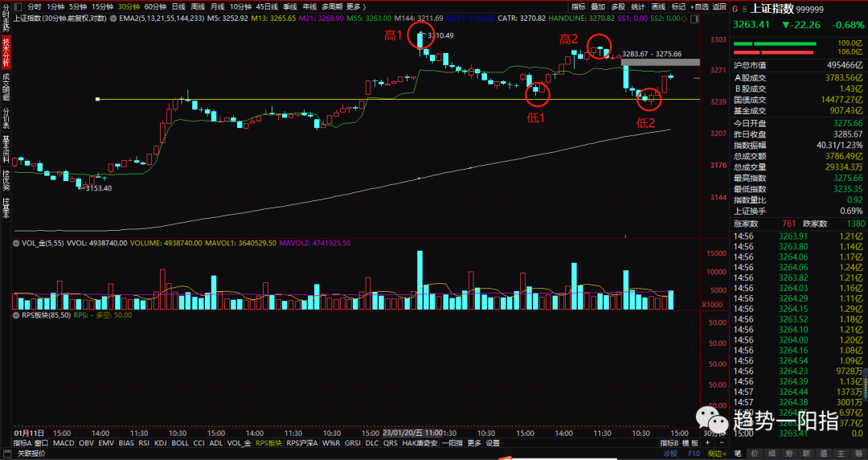Select the 价 price tab in bottom right
868x460 pixels.
coord(755,454)
